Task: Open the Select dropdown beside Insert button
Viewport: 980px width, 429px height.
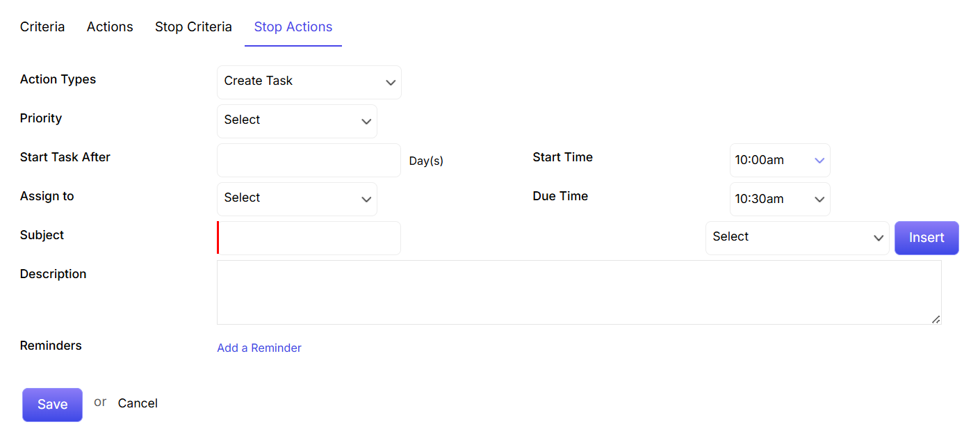Action: click(797, 238)
